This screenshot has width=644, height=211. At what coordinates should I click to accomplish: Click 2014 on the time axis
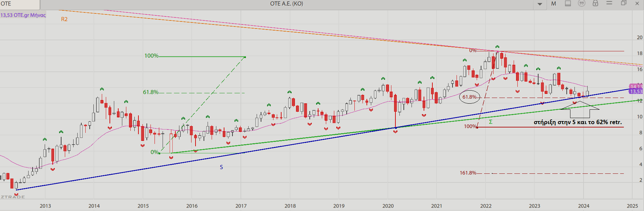94,206
